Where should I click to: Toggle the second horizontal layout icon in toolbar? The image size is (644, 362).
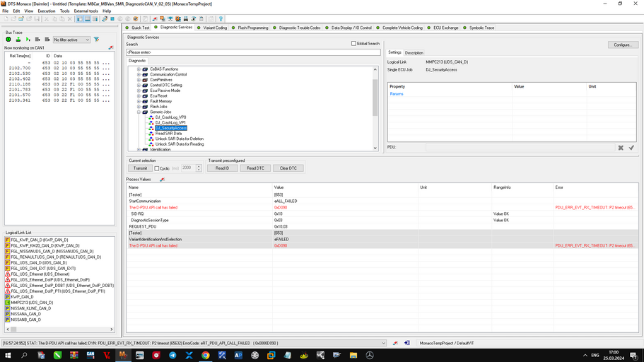pyautogui.click(x=88, y=19)
